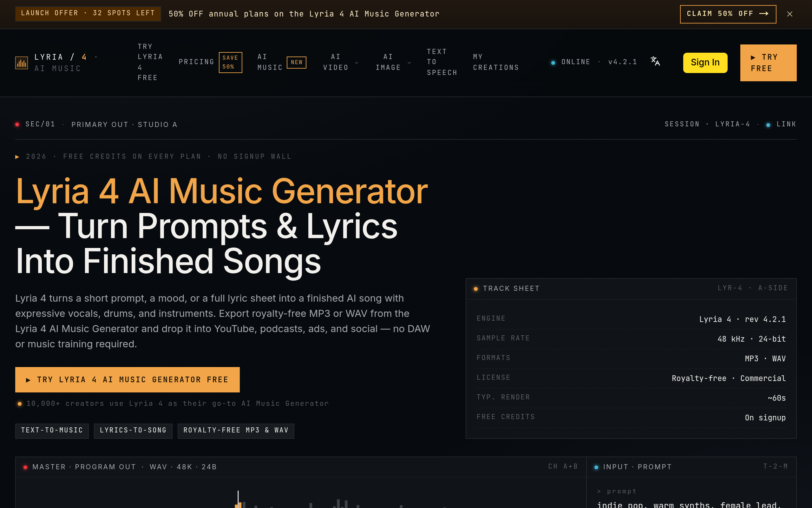Click the 48 kHz · 24-bit value
Image resolution: width=812 pixels, height=508 pixels.
(x=752, y=339)
